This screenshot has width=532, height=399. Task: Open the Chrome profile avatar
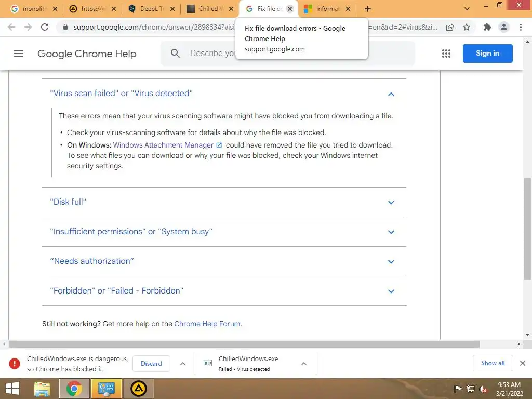[504, 27]
